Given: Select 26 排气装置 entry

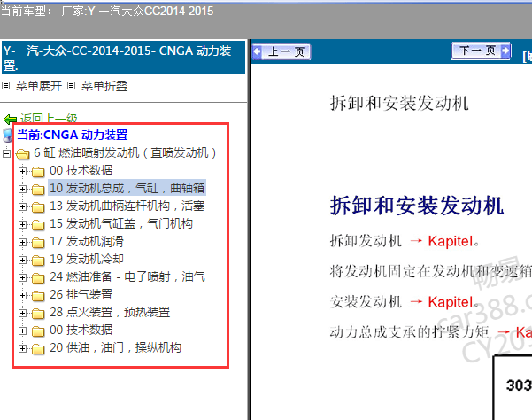Looking at the screenshot, I should coord(81,294).
